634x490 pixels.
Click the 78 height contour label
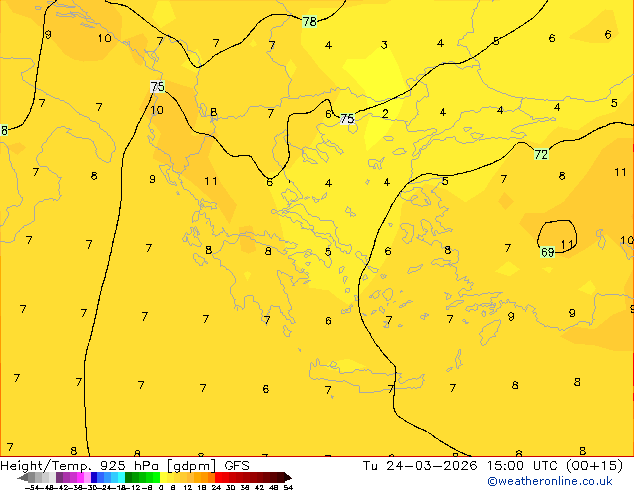pyautogui.click(x=310, y=21)
